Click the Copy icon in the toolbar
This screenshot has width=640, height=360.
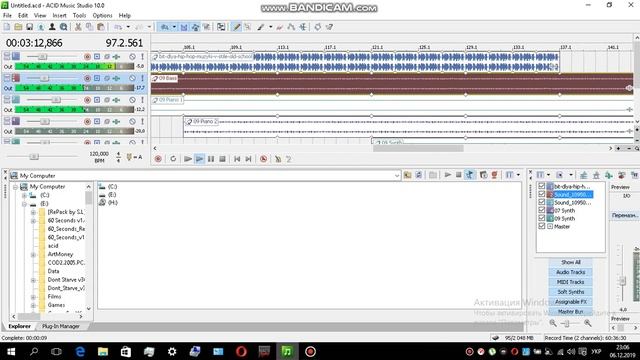pos(89,27)
